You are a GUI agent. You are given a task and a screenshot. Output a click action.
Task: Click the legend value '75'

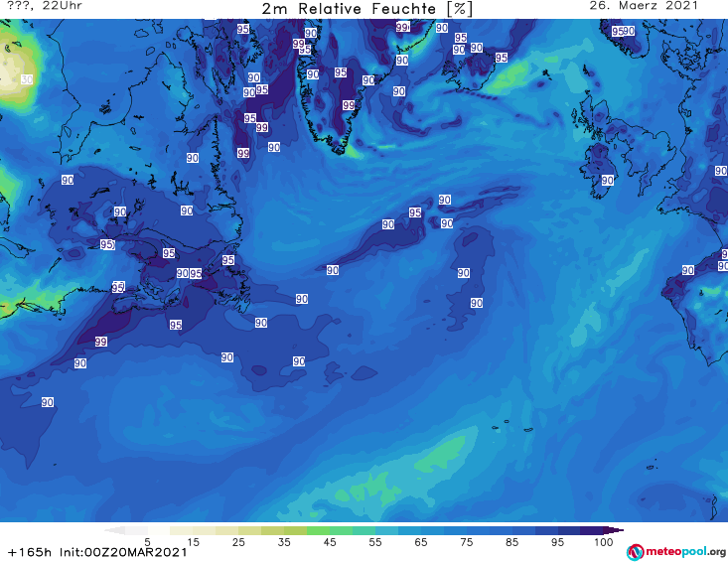(467, 542)
